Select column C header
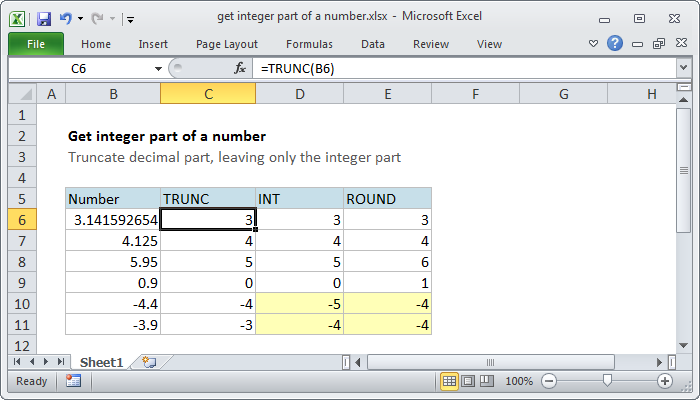Image resolution: width=700 pixels, height=400 pixels. (x=208, y=94)
